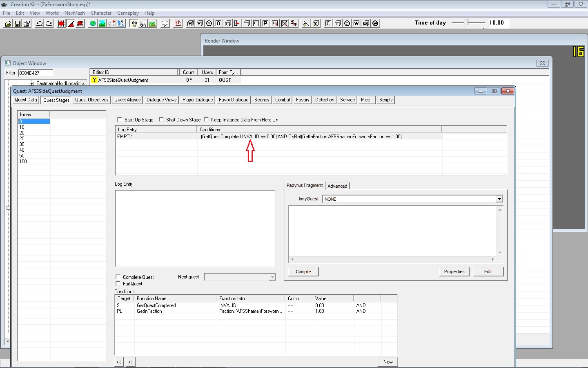The image size is (588, 368).
Task: Click the Compile button
Action: tap(303, 272)
